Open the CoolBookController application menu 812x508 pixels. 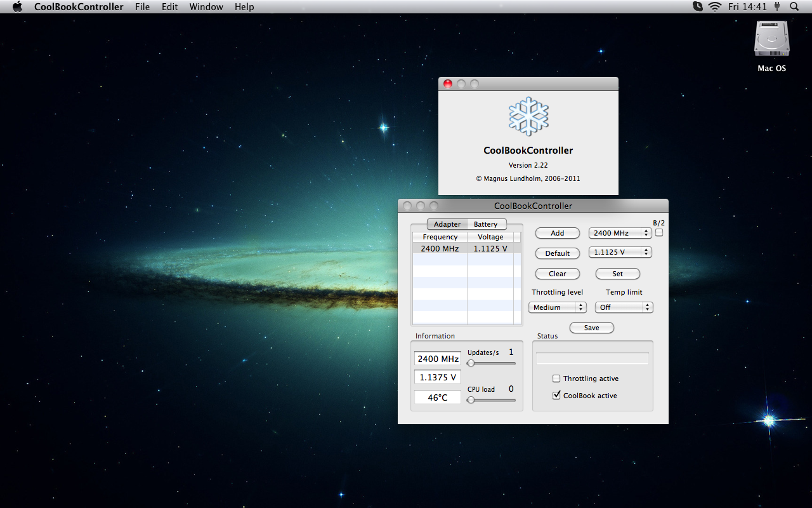pyautogui.click(x=79, y=6)
